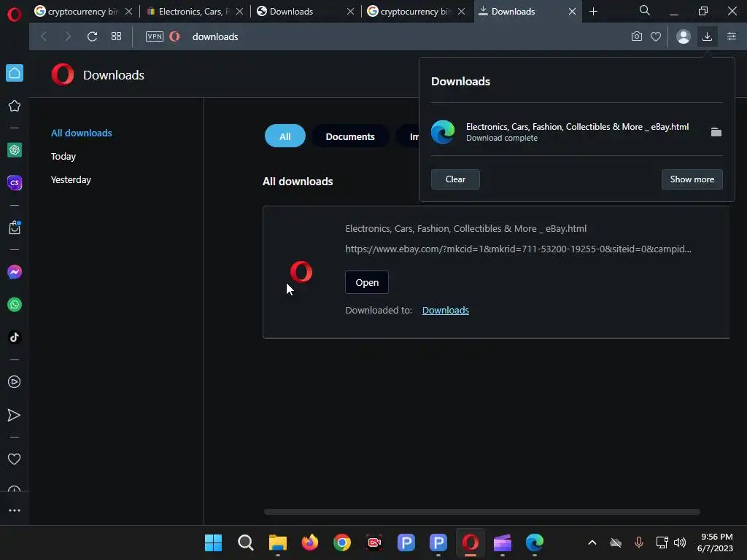Select the All filter pill
The width and height of the screenshot is (747, 560).
[x=285, y=136]
